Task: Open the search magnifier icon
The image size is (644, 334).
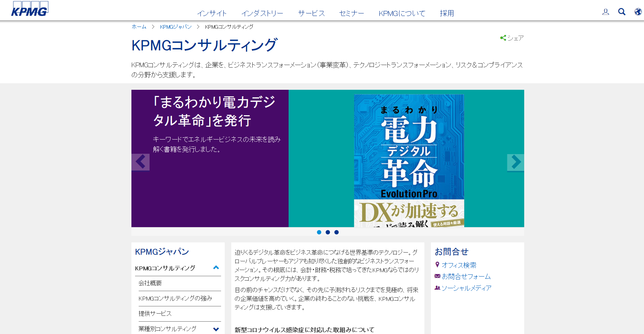Action: coord(622,12)
